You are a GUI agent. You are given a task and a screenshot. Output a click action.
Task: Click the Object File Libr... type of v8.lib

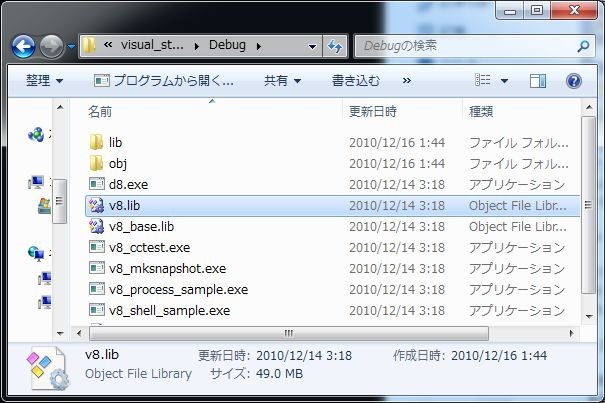[518, 206]
